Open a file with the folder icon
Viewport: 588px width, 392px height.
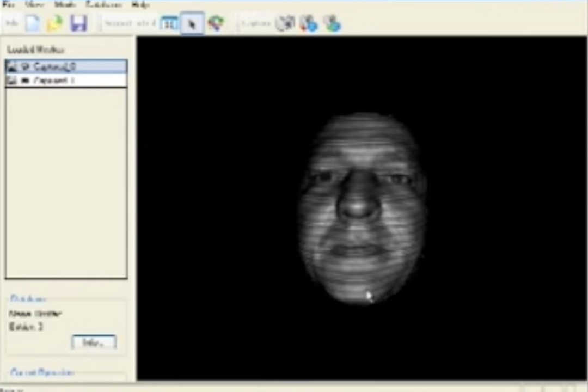55,23
